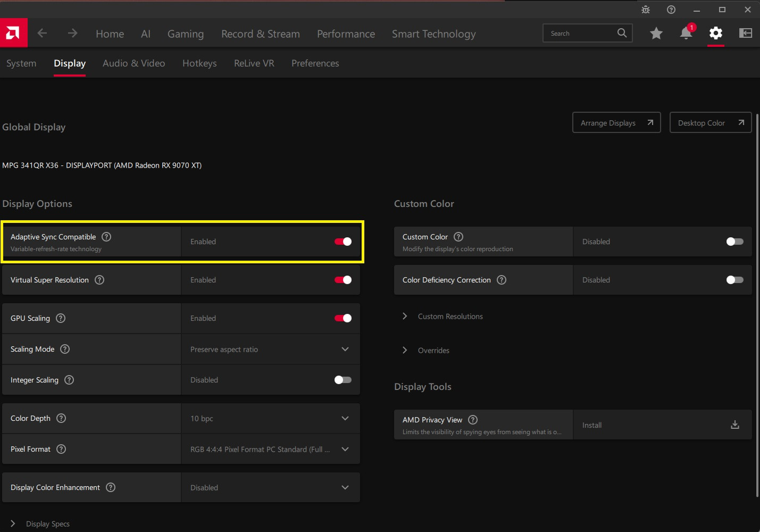Viewport: 760px width, 532px height.
Task: Turn on Color Deficiency Correction
Action: click(x=735, y=280)
